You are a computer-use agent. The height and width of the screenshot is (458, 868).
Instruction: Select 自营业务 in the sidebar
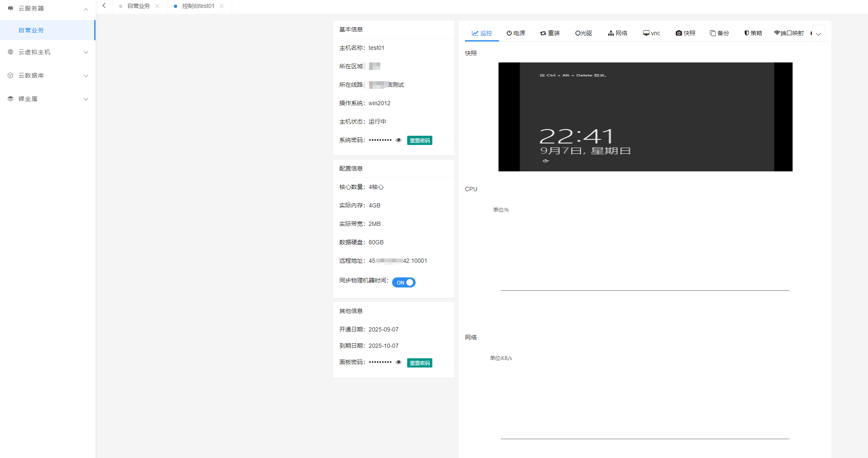[31, 30]
